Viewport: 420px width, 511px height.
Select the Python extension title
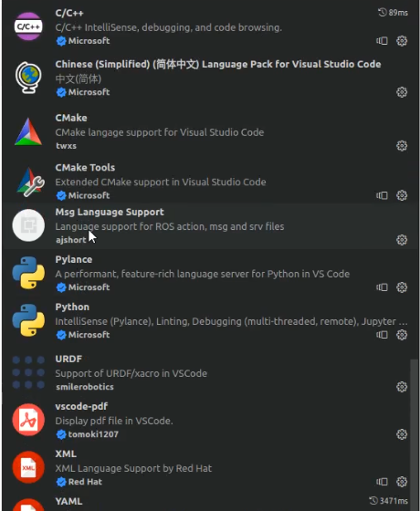point(72,307)
